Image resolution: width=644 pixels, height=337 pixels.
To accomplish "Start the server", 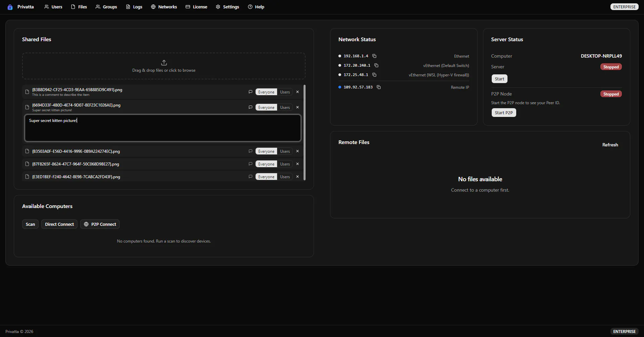I will (x=499, y=79).
